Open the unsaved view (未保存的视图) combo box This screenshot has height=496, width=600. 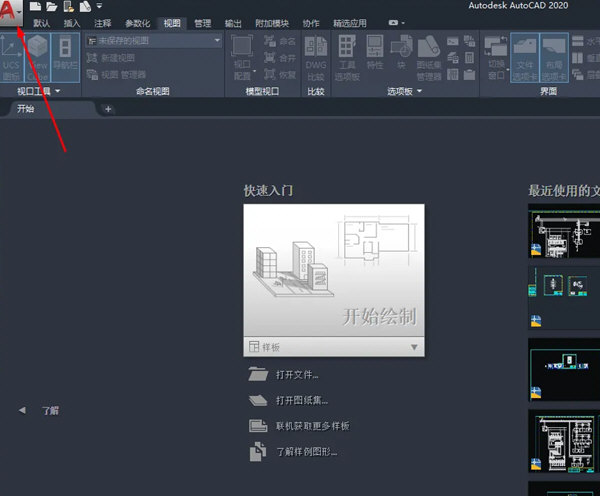point(153,41)
